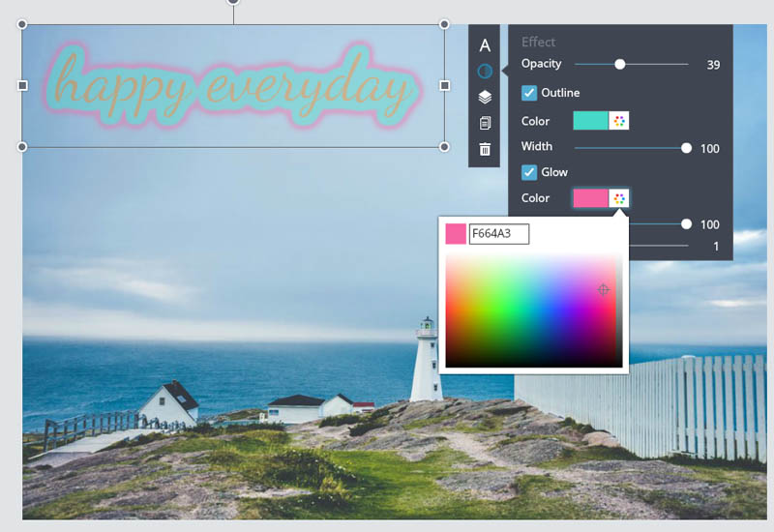The image size is (774, 532).
Task: Click the teal Outline color swatch
Action: [590, 121]
